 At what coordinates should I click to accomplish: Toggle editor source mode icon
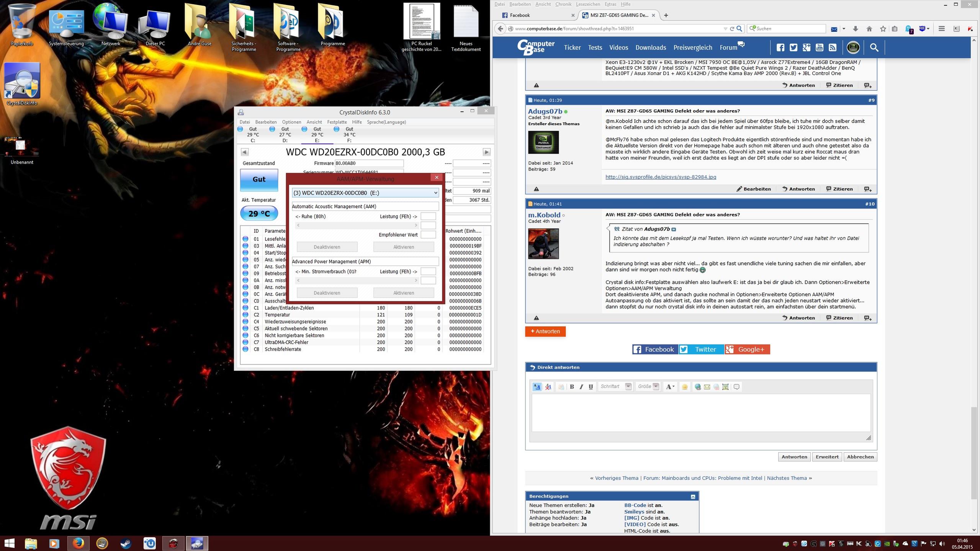coord(537,387)
